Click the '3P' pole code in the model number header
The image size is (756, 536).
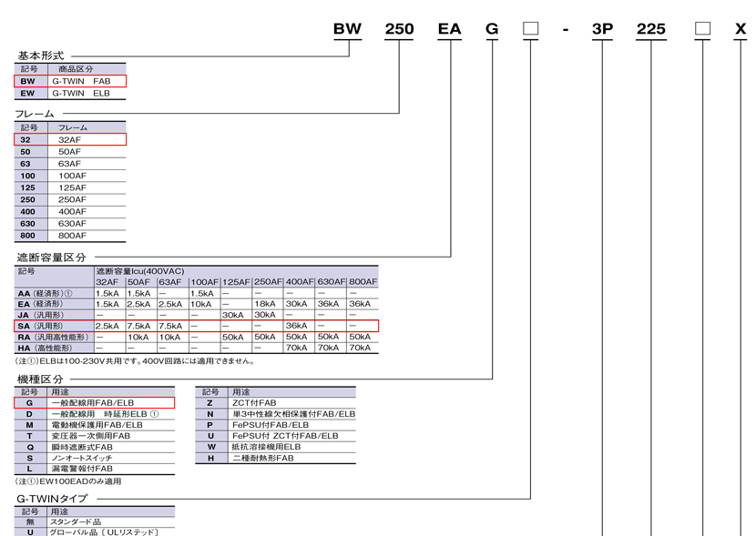click(602, 29)
